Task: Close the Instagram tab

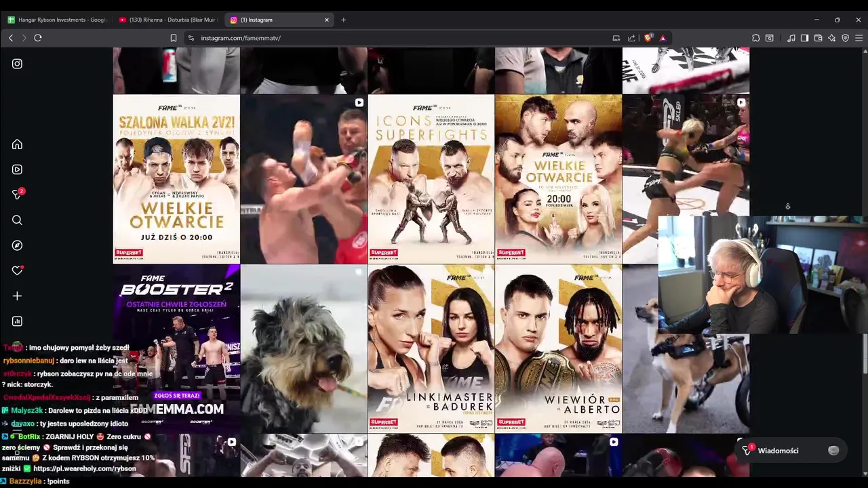Action: point(326,20)
